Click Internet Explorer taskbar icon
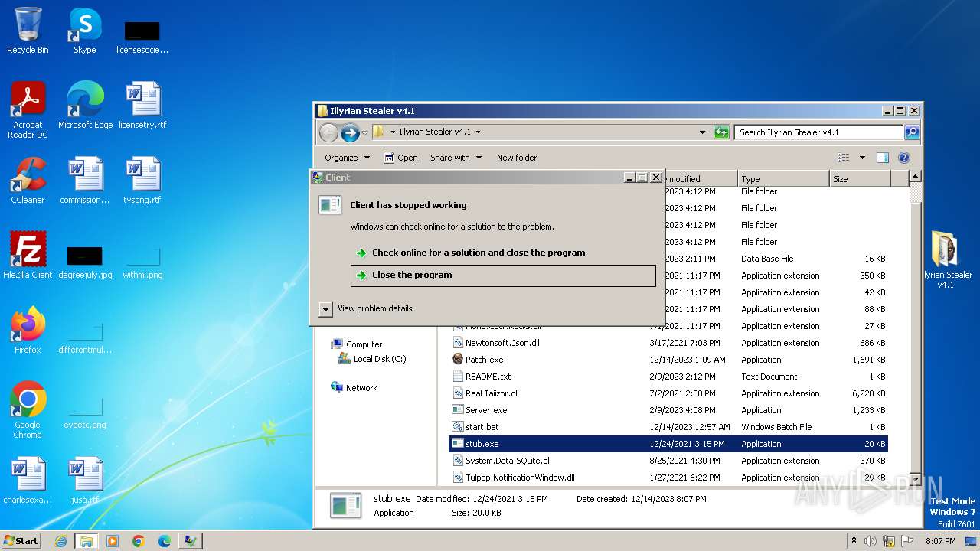Viewport: 980px width, 551px height. click(x=60, y=541)
